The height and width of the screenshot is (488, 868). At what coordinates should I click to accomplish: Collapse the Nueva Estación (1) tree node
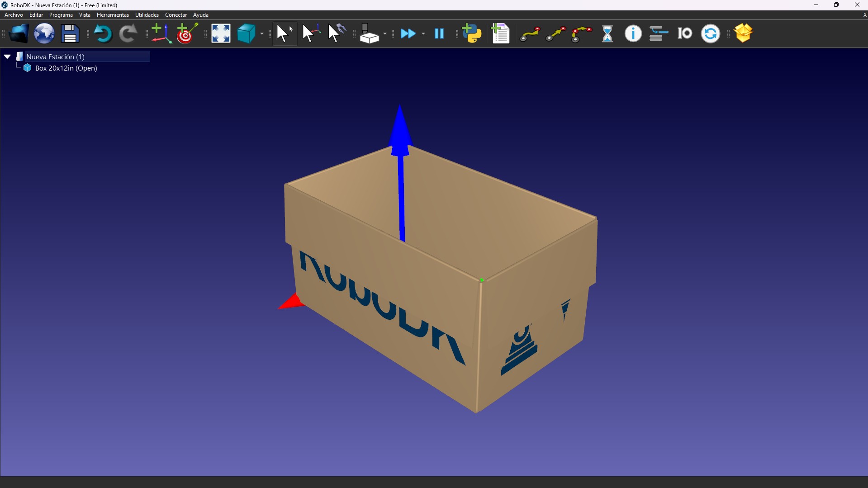point(7,57)
